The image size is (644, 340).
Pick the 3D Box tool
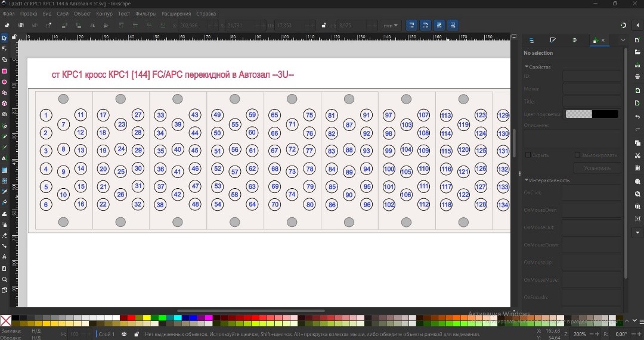coord(4,104)
